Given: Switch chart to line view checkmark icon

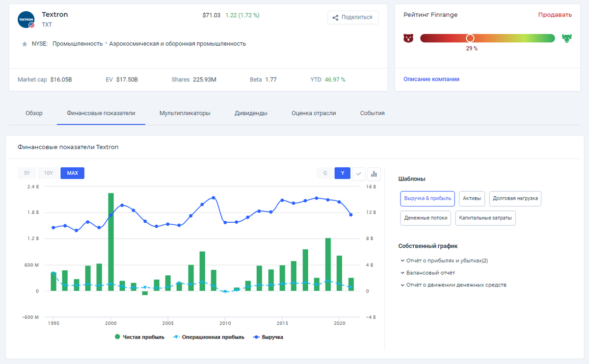Looking at the screenshot, I should [359, 174].
